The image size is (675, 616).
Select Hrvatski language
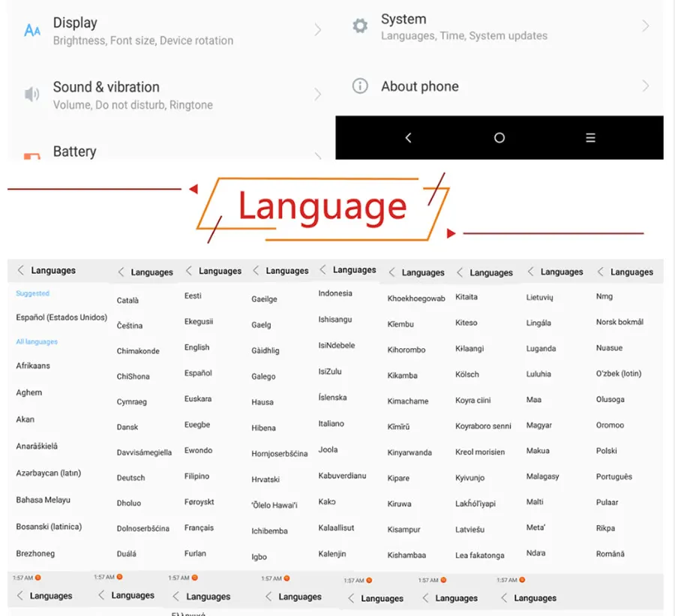(x=265, y=479)
